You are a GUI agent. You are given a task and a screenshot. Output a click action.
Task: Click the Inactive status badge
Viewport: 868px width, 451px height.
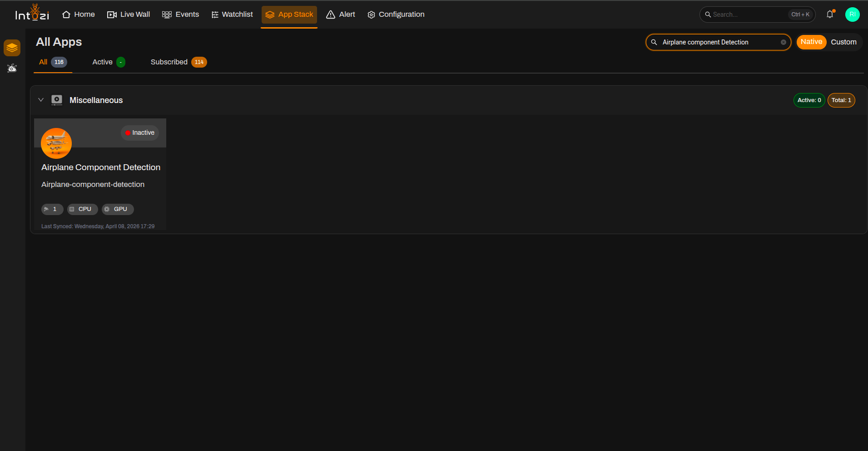pos(140,133)
